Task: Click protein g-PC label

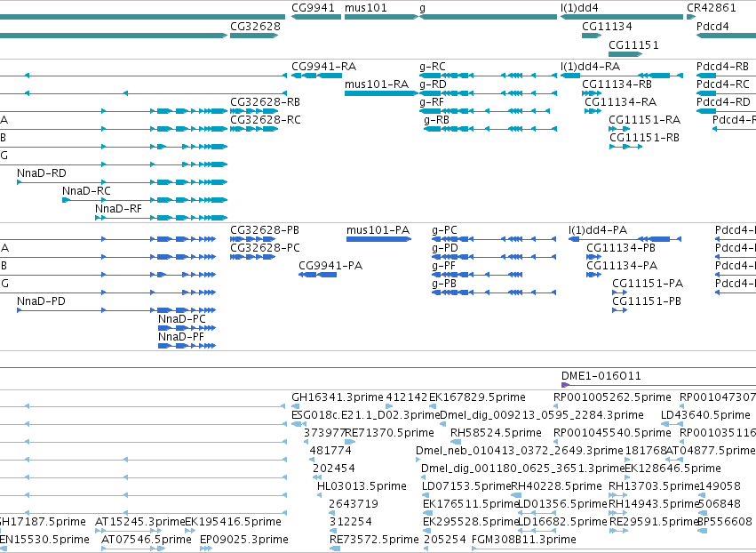Action: (x=444, y=230)
